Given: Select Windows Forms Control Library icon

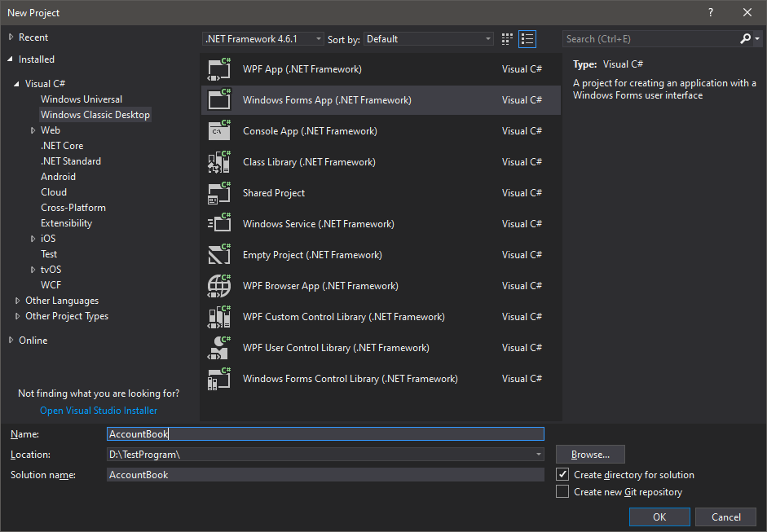Looking at the screenshot, I should (x=219, y=379).
